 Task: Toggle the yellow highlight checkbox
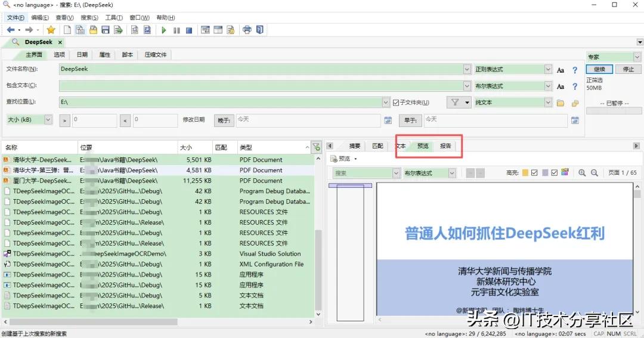pos(534,173)
